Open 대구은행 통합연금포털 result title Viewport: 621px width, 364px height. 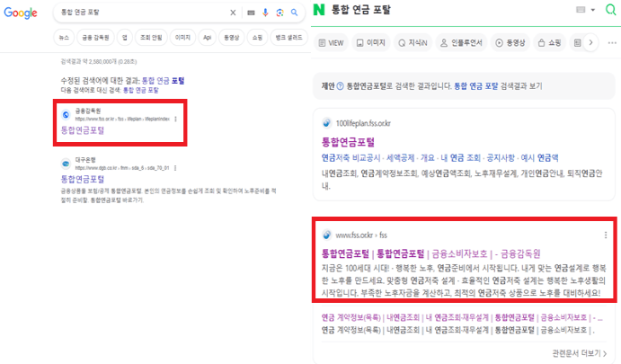click(x=83, y=180)
